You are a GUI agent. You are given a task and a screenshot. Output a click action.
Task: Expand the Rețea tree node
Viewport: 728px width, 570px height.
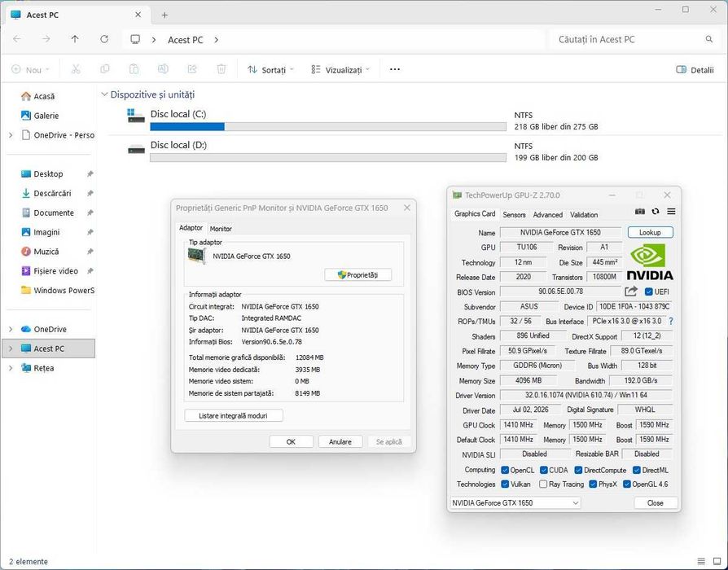[11, 368]
